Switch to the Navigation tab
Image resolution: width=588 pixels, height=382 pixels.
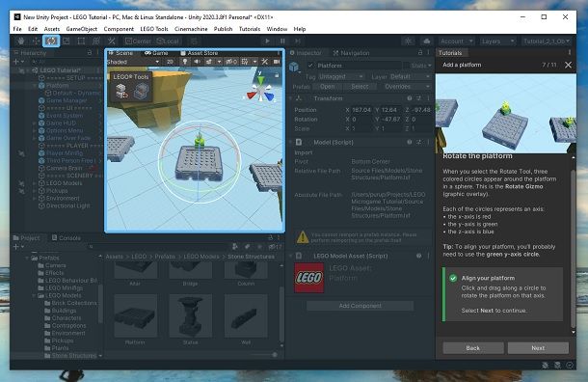click(x=351, y=53)
